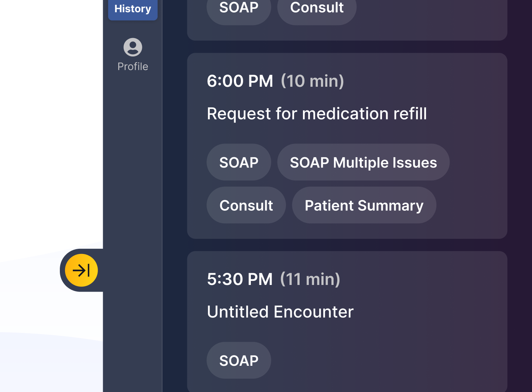Open the Profile person icon
Screen dimensions: 532x392
point(133,47)
